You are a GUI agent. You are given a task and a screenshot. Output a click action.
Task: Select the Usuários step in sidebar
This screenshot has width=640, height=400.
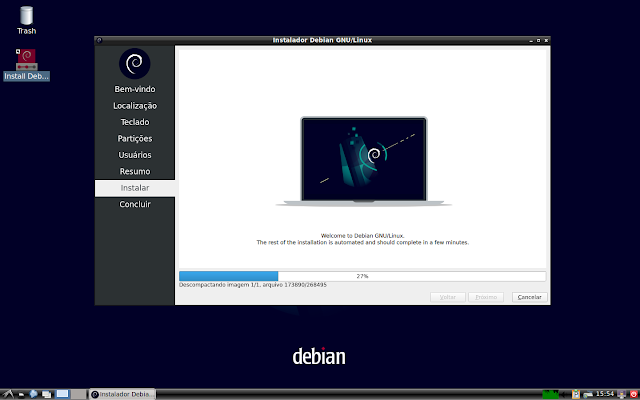[x=135, y=155]
